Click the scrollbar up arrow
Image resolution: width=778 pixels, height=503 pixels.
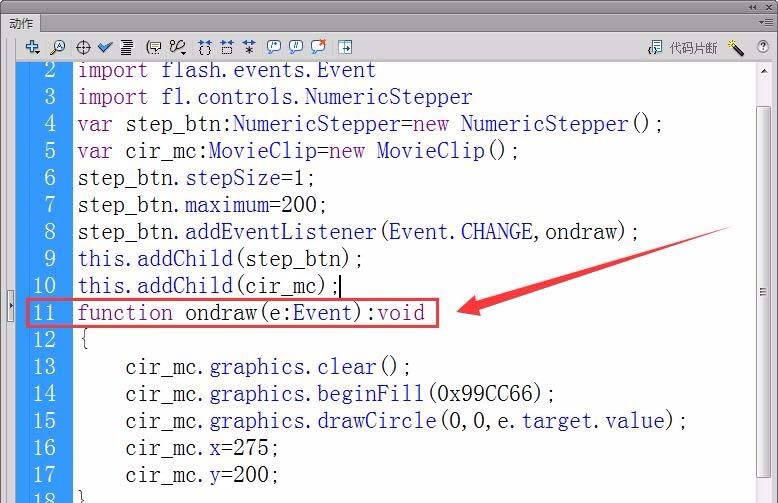click(764, 72)
